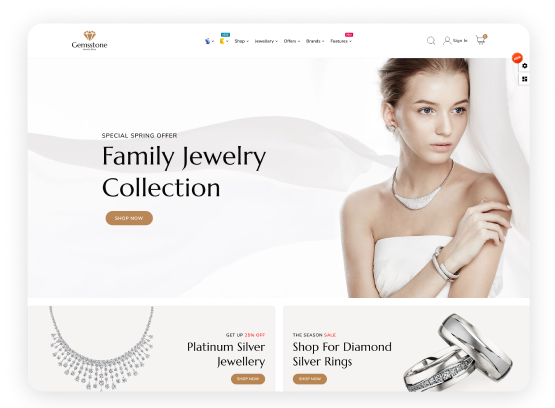
Task: Click the yellow icon with new badge
Action: tap(223, 41)
